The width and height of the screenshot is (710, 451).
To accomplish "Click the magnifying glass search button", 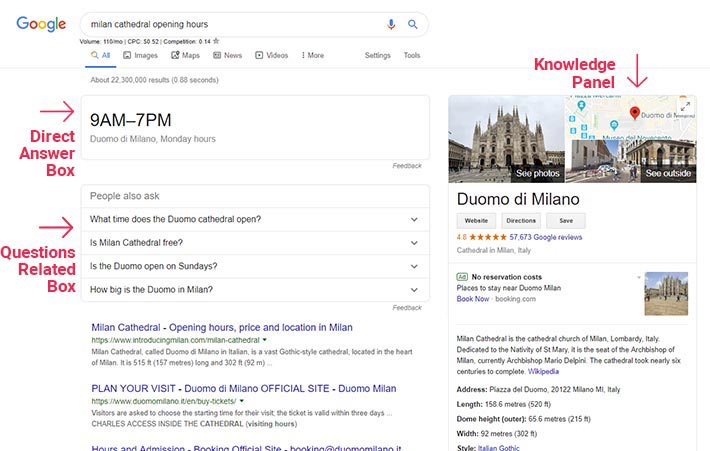I will click(x=413, y=24).
